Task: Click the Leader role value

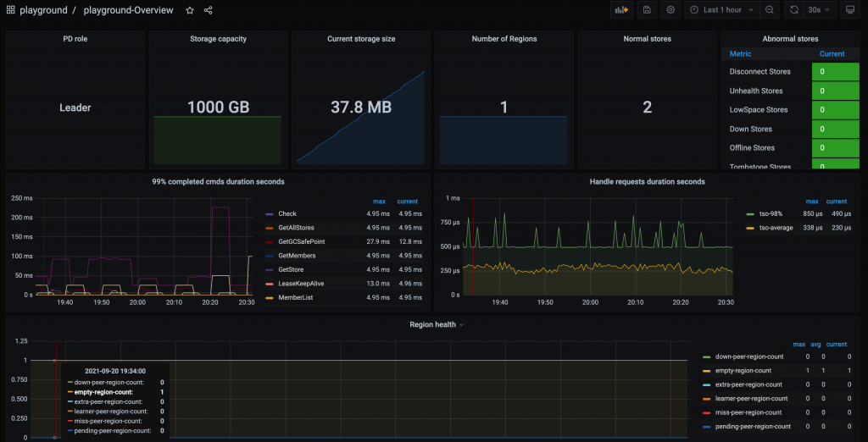Action: (75, 108)
